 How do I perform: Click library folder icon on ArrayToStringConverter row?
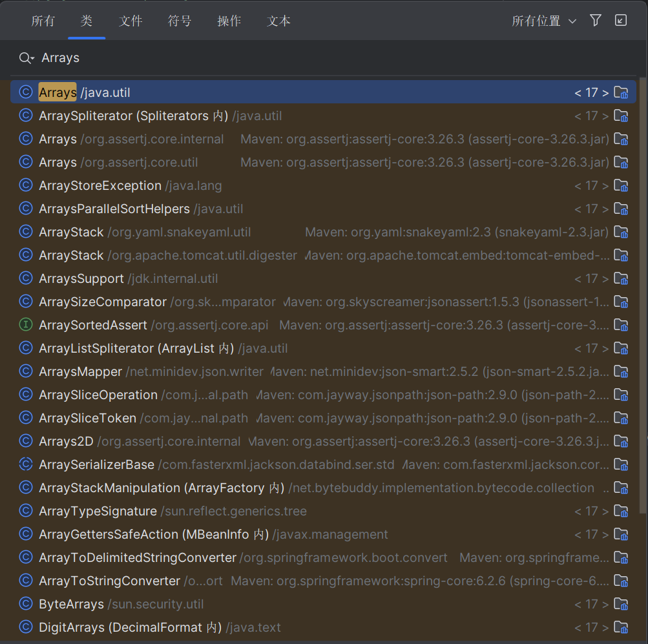point(621,581)
